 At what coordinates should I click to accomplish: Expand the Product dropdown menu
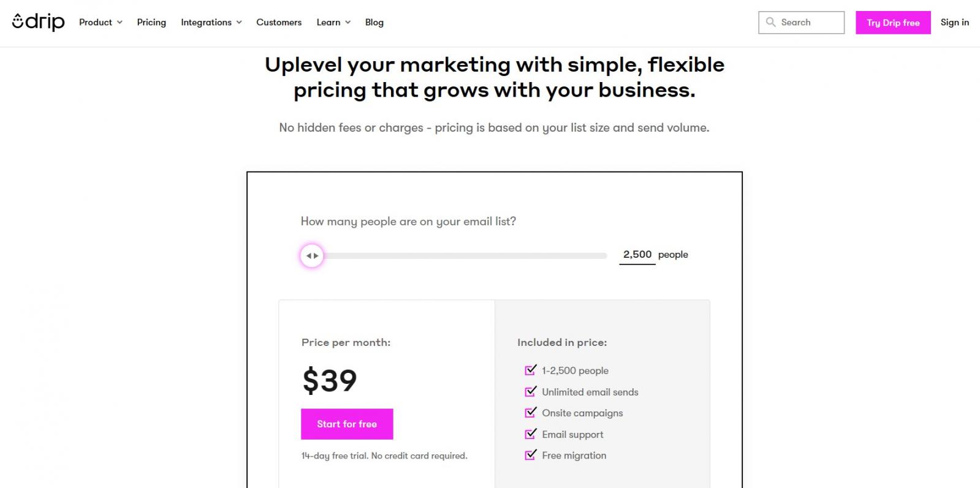click(101, 22)
